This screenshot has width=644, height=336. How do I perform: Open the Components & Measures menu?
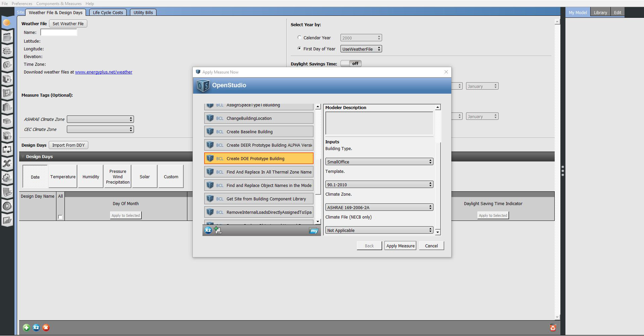pyautogui.click(x=59, y=3)
